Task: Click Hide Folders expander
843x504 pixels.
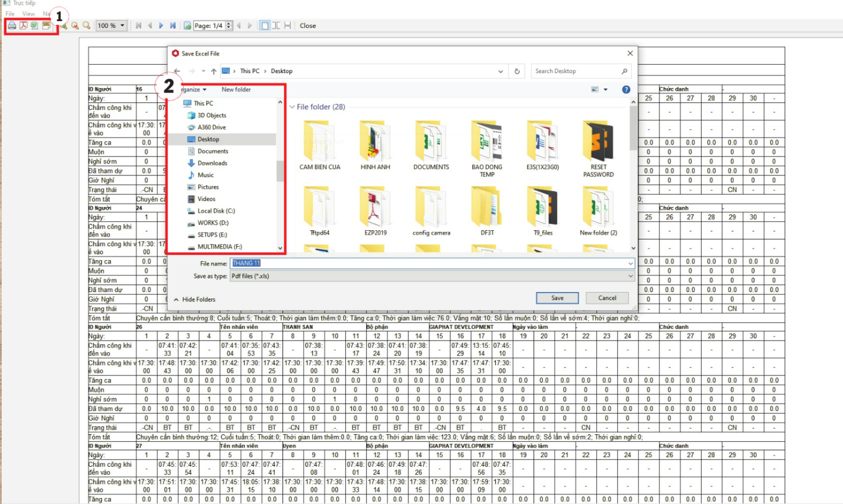Action: click(194, 299)
